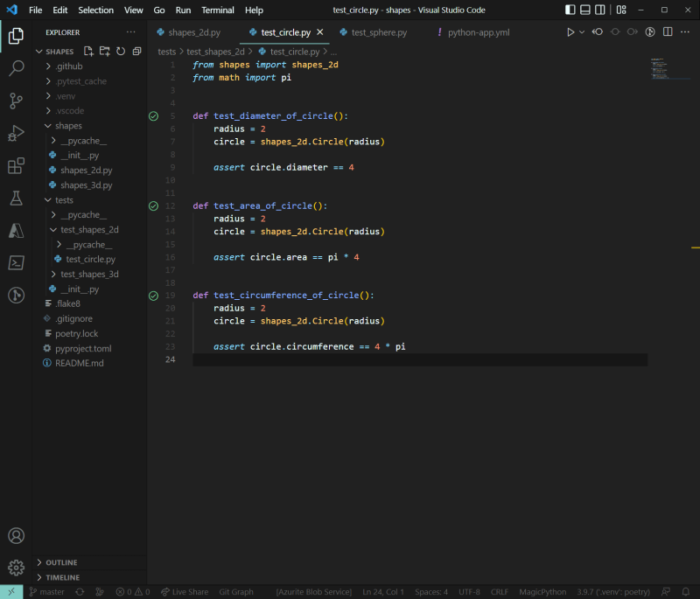
Task: Click master branch in status bar
Action: pyautogui.click(x=47, y=592)
